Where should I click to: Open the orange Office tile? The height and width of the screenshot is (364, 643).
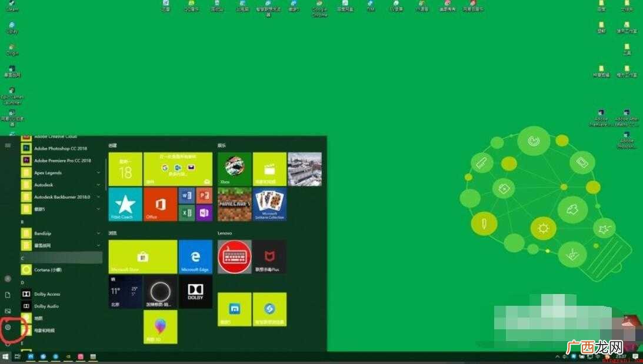(x=161, y=204)
